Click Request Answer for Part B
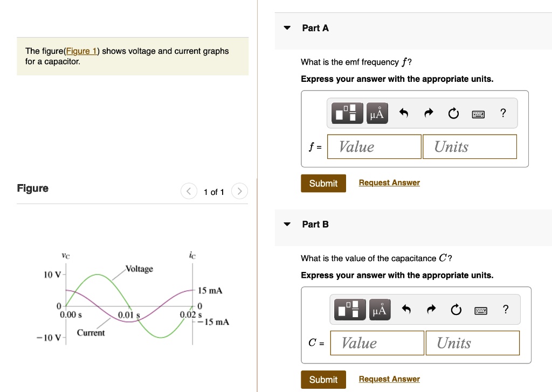Image resolution: width=552 pixels, height=392 pixels. click(x=389, y=379)
